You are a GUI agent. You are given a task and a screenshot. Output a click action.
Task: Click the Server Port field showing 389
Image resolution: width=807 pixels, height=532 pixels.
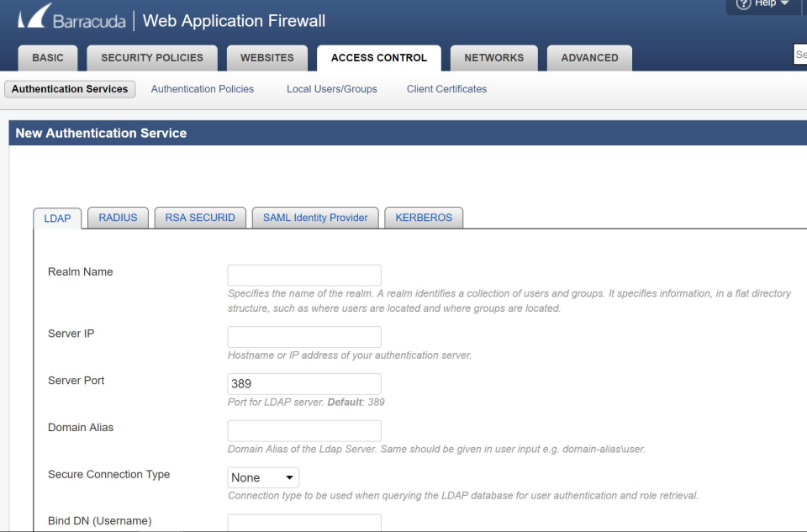tap(303, 384)
